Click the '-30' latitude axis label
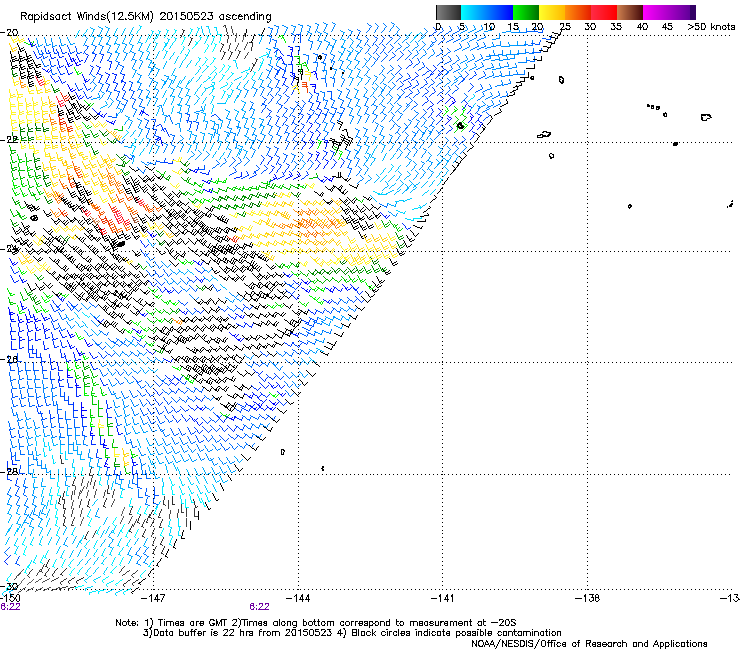Viewport: 740px width, 650px height. point(9,586)
